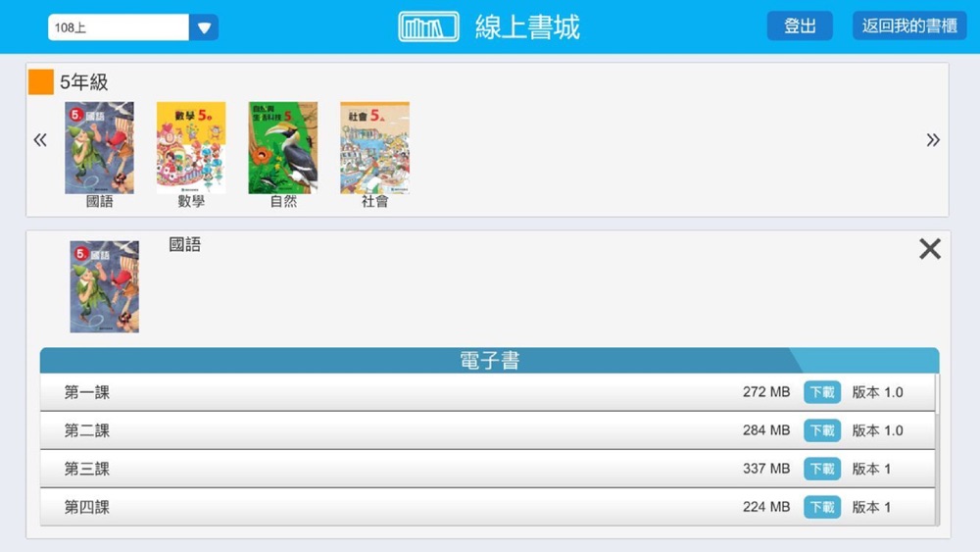
Task: Click the 5年級 grade heading
Action: pos(83,82)
